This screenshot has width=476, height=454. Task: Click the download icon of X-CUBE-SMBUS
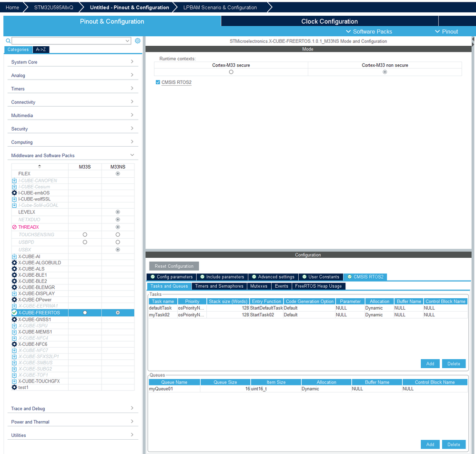pyautogui.click(x=14, y=363)
